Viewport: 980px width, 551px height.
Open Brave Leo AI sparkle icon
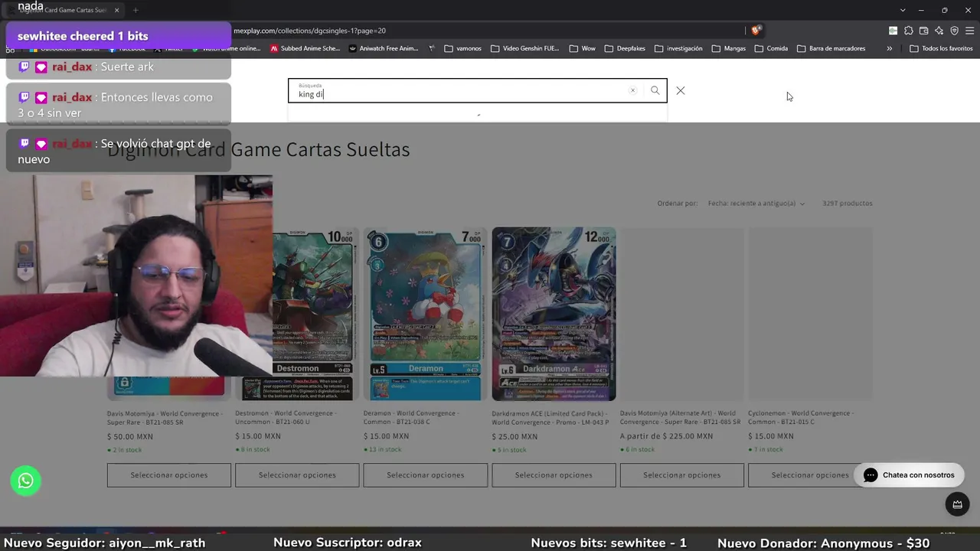tap(939, 31)
